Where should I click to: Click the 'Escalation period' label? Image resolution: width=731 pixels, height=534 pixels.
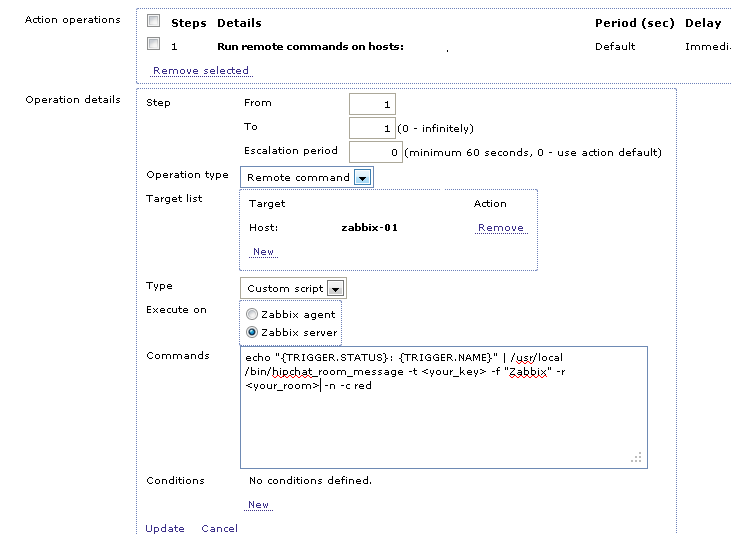click(291, 151)
